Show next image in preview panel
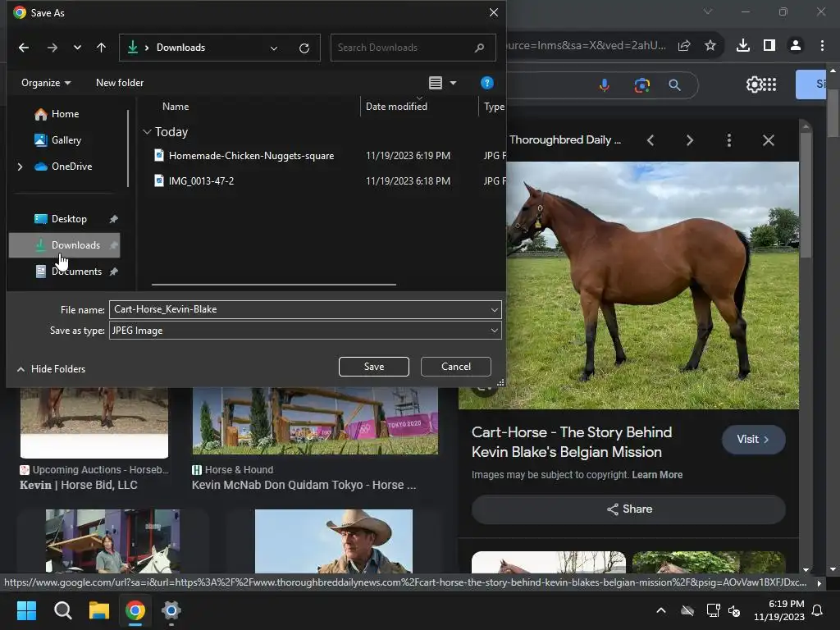This screenshot has height=630, width=840. (x=689, y=140)
